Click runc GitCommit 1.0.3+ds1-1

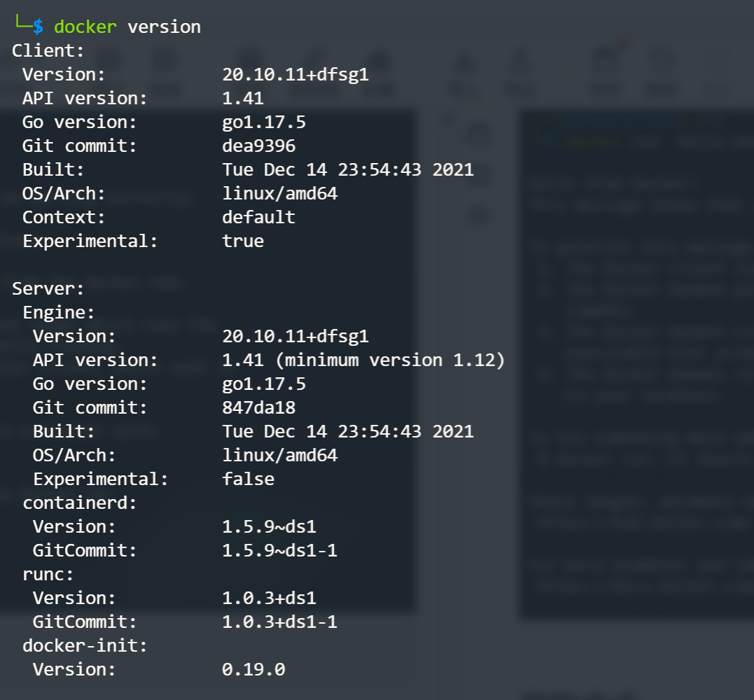coord(279,622)
